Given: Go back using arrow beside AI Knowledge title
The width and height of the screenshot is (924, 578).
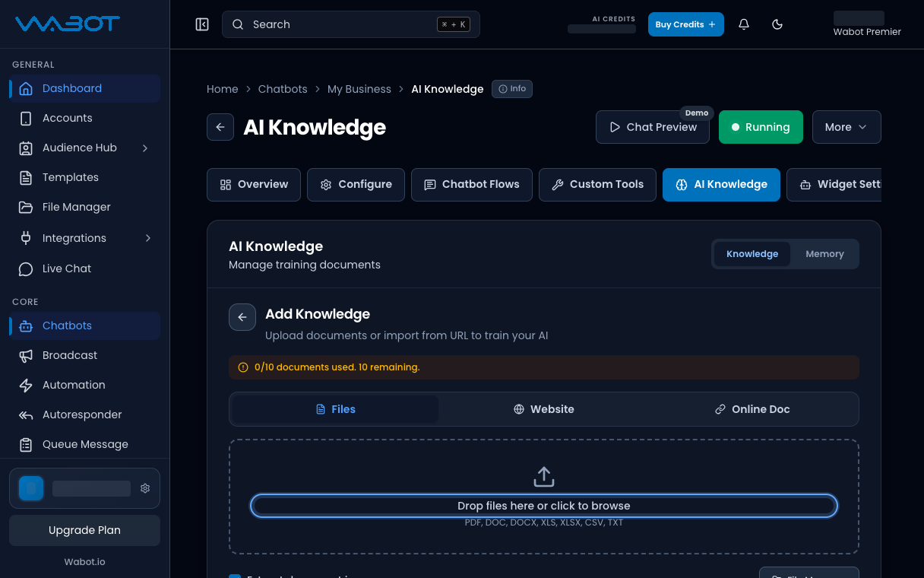Looking at the screenshot, I should (220, 127).
